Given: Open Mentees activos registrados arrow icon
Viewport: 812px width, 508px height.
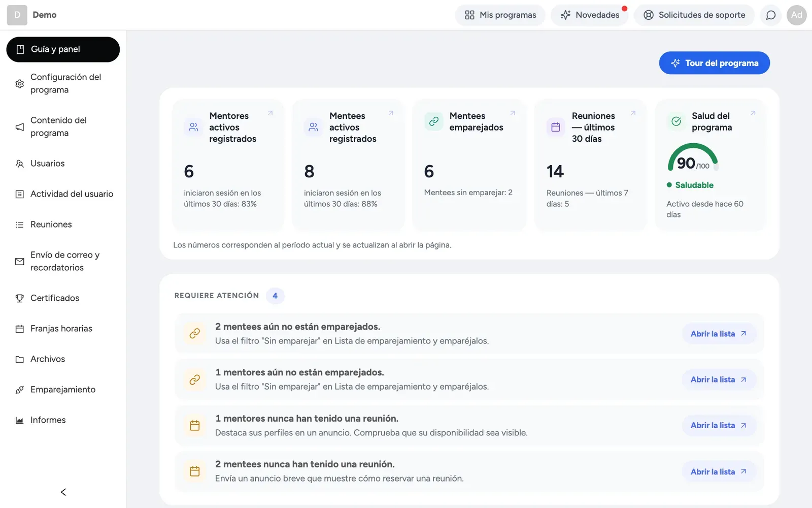Looking at the screenshot, I should [x=391, y=113].
